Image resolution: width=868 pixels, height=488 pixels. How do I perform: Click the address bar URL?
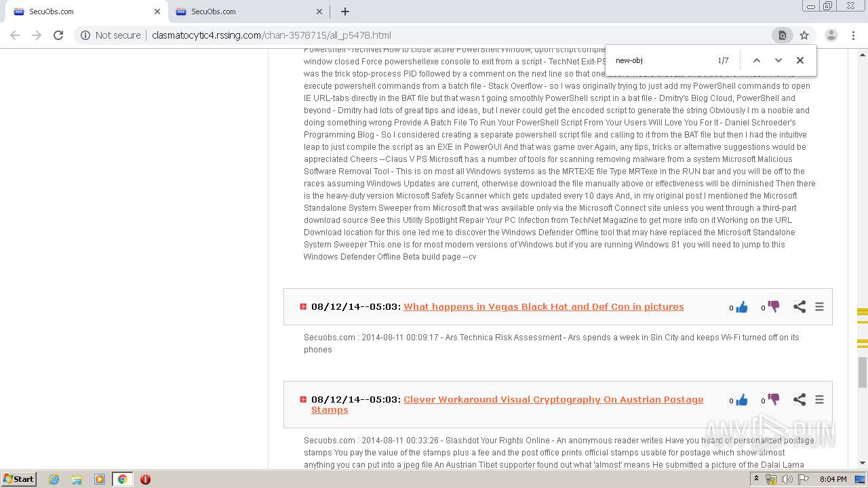coord(271,35)
